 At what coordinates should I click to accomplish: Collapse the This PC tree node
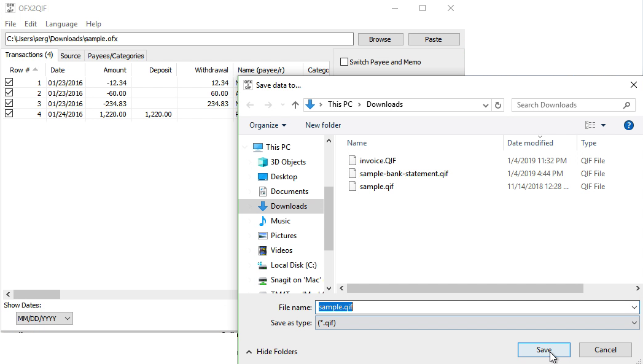(245, 147)
